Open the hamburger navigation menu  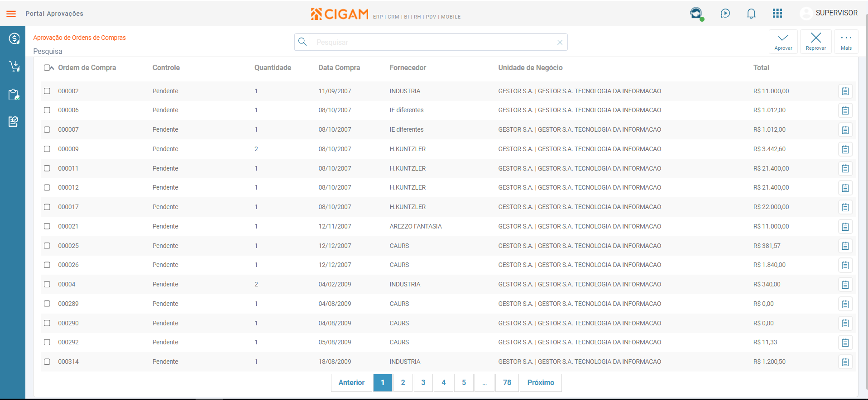pyautogui.click(x=11, y=14)
